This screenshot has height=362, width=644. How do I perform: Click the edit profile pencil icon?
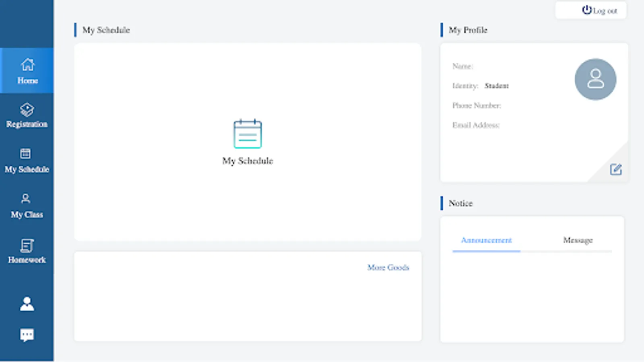pyautogui.click(x=616, y=169)
